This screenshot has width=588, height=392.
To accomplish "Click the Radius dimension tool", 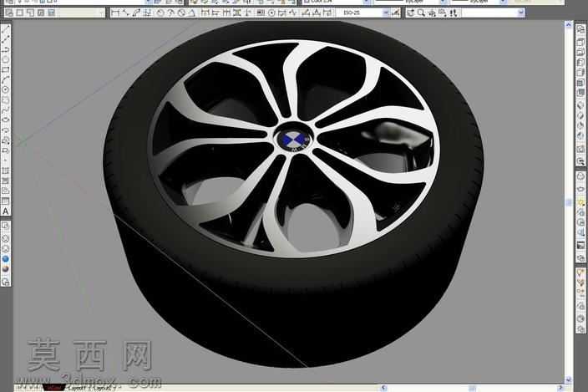I will click(x=160, y=13).
